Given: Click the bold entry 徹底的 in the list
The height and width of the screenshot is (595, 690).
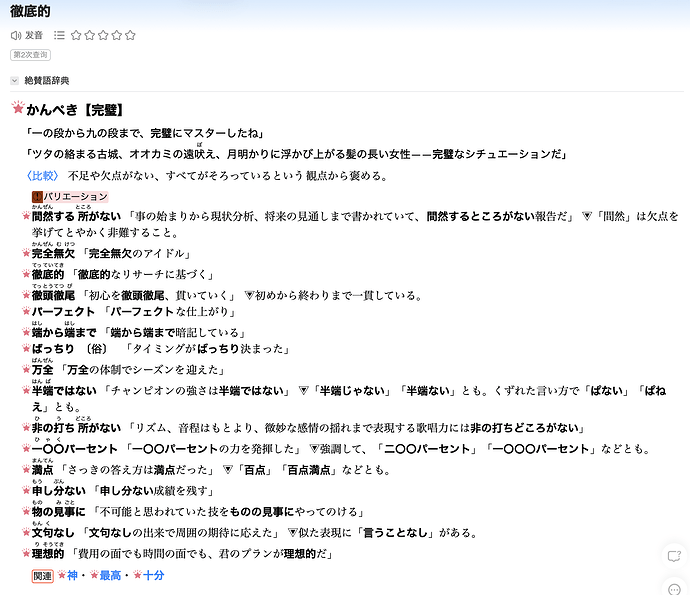Looking at the screenshot, I should (48, 275).
